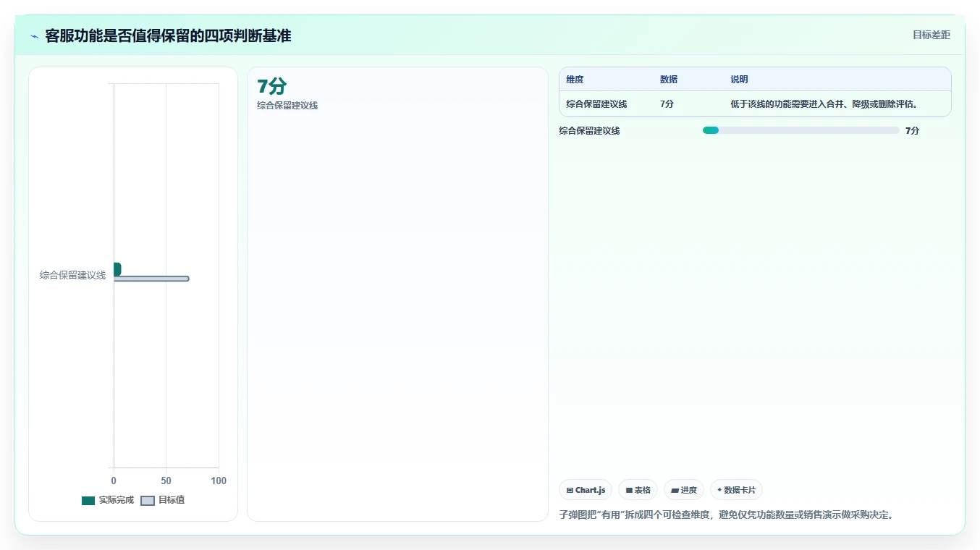Screen dimensions: 980x550
Task: Toggle the 目标值 legend entry
Action: (163, 500)
